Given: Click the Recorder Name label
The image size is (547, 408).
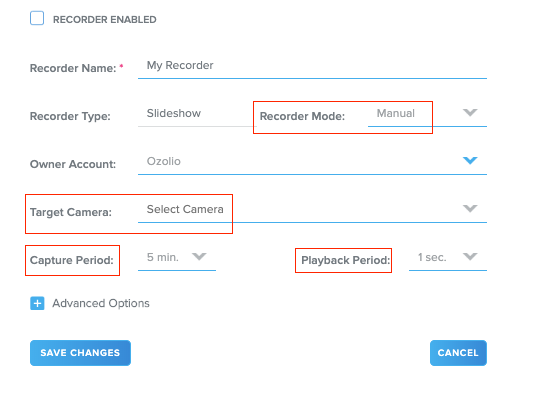Looking at the screenshot, I should pyautogui.click(x=73, y=68).
